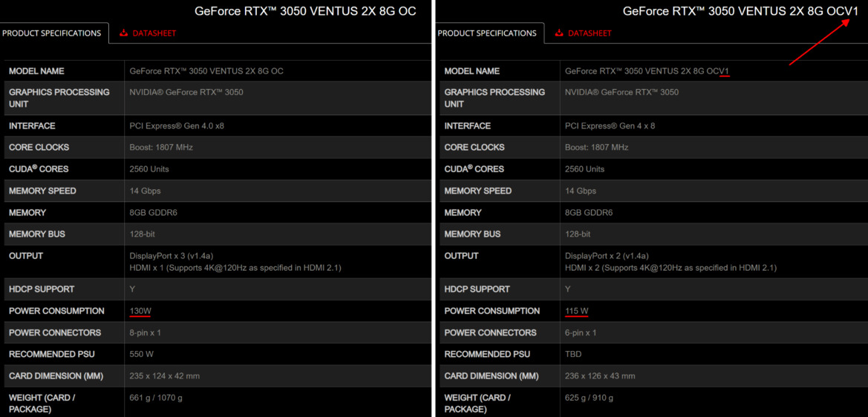Click '235 x 124 x 42 mm' dimension value
This screenshot has height=417, width=868.
[164, 376]
